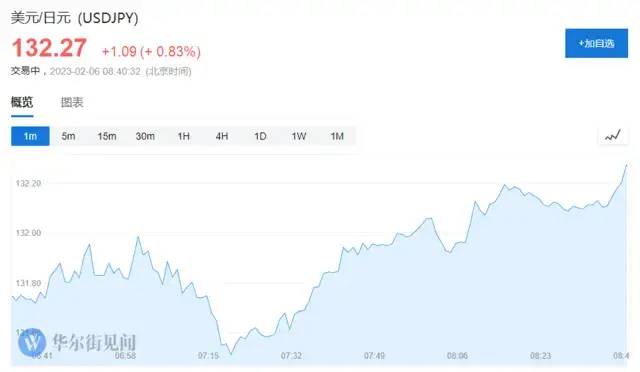
Task: Click the 07:32 time axis label
Action: [x=291, y=356]
